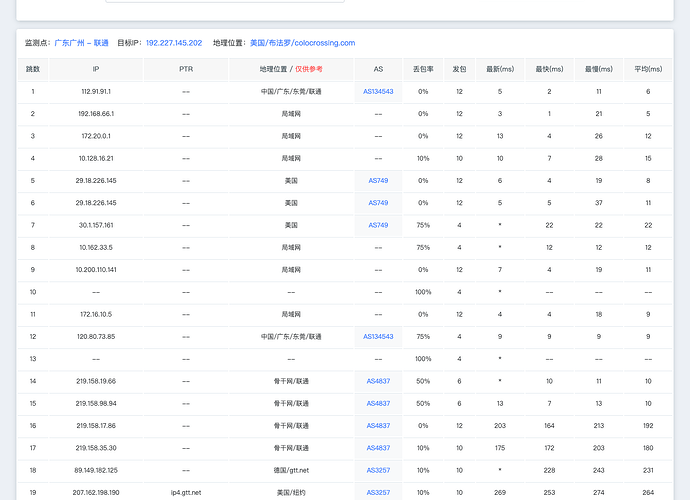Click the 丢包率 column header
690x500 pixels.
click(x=423, y=69)
